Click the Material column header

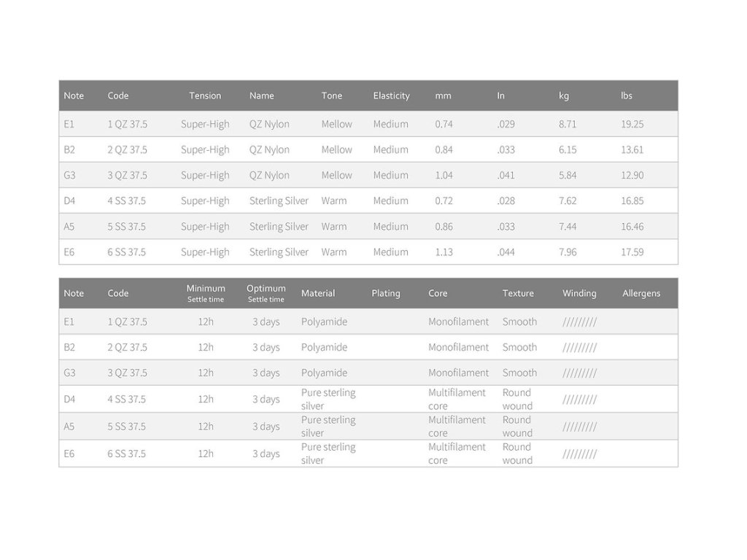[318, 294]
